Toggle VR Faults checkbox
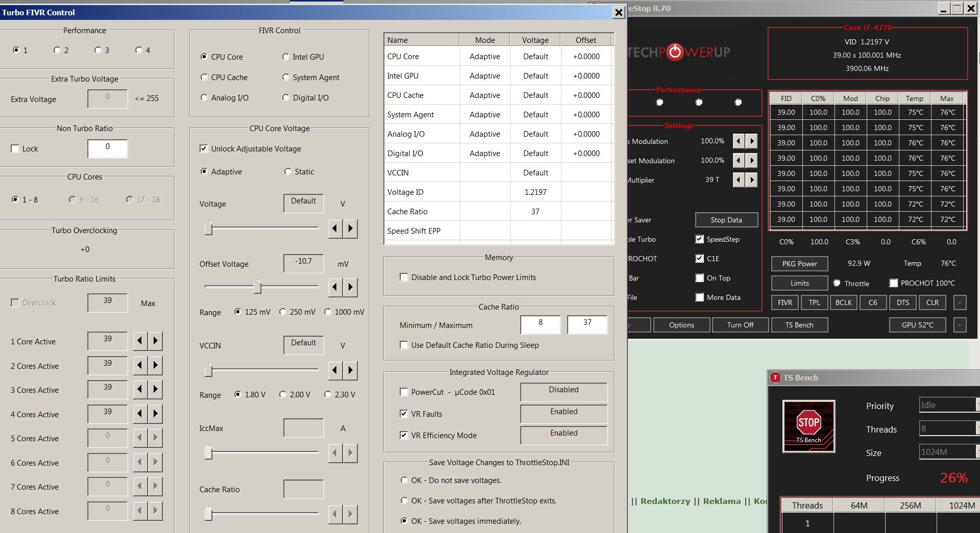 pyautogui.click(x=404, y=414)
